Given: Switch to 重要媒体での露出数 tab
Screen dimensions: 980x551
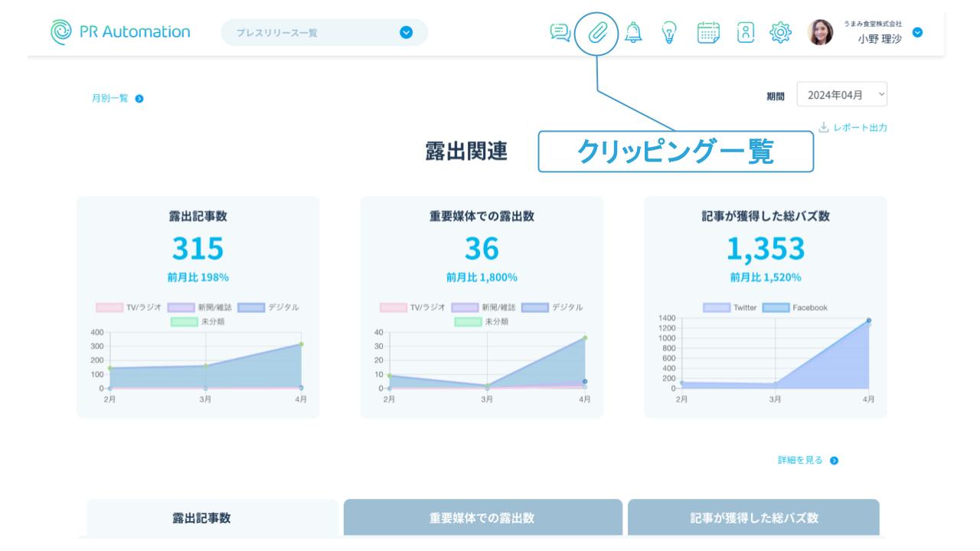Looking at the screenshot, I should (x=482, y=518).
